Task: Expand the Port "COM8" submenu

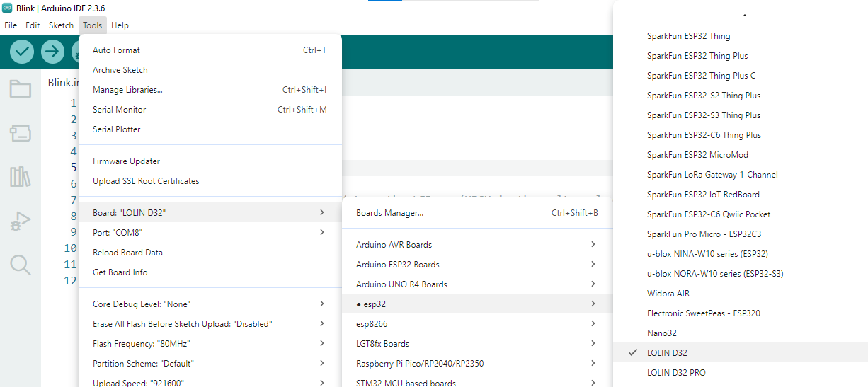Action: pyautogui.click(x=122, y=232)
